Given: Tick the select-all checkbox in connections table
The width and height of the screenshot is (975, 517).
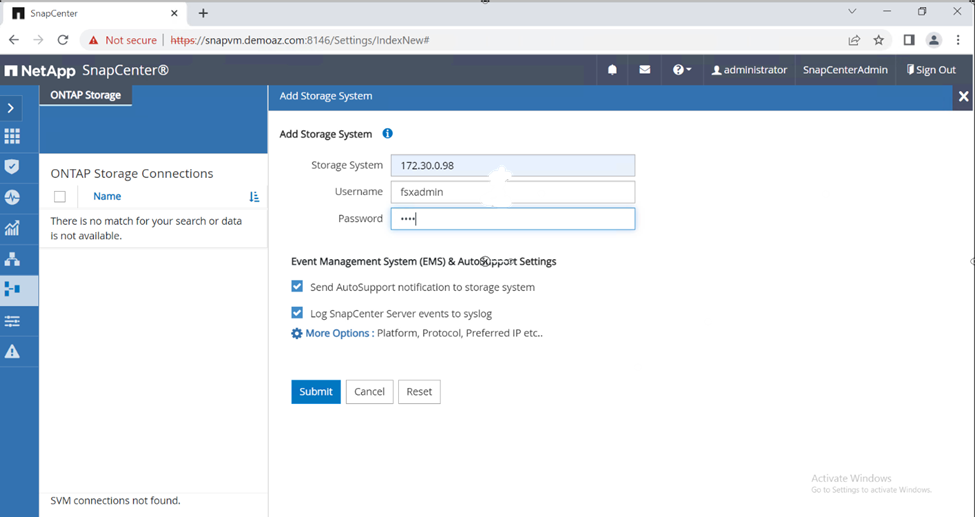Looking at the screenshot, I should [x=60, y=197].
